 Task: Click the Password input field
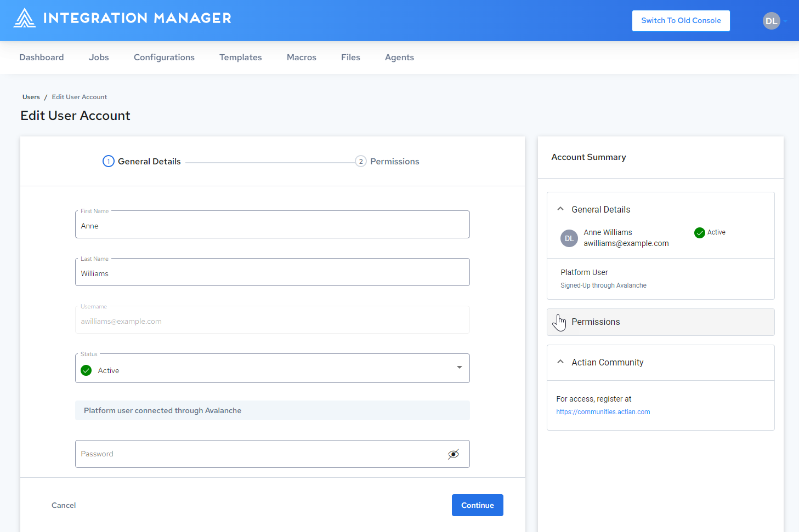(x=273, y=454)
